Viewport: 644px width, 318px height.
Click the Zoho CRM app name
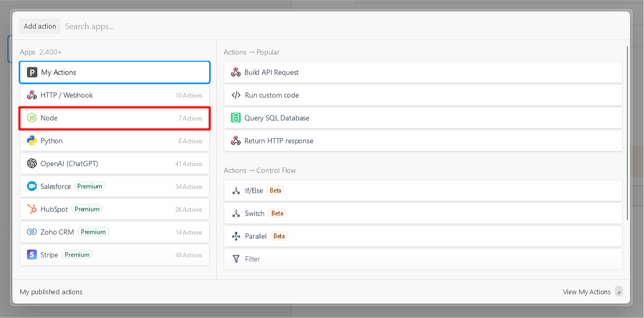(x=57, y=232)
